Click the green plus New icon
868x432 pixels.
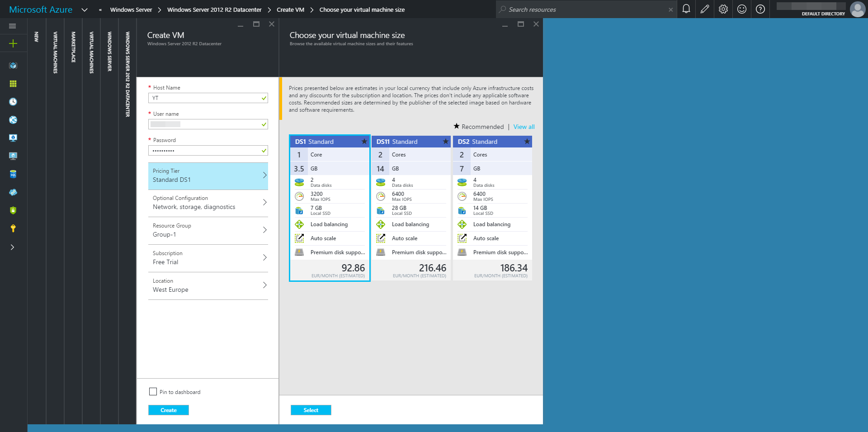(13, 43)
